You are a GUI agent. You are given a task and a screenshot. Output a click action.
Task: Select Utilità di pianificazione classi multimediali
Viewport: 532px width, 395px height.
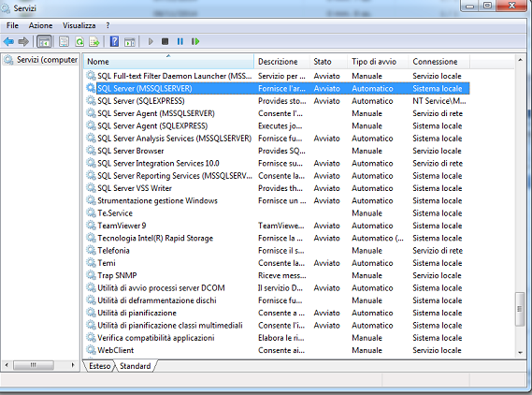click(277, 326)
